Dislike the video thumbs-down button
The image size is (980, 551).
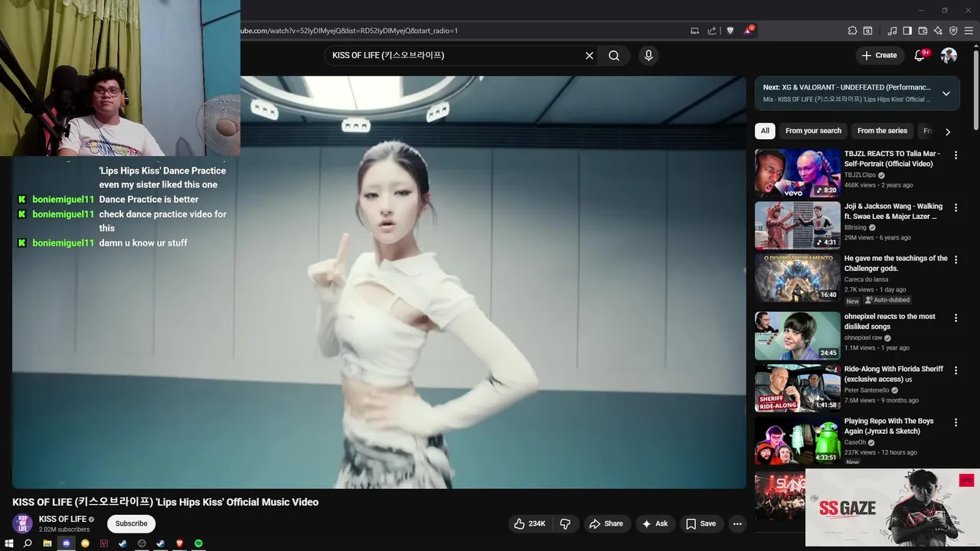(x=565, y=523)
